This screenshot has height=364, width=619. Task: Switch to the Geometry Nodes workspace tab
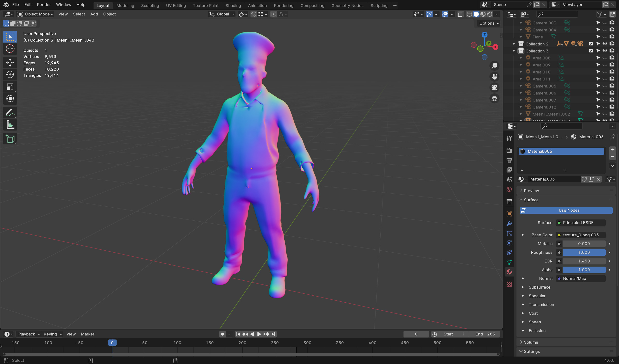[x=347, y=5]
